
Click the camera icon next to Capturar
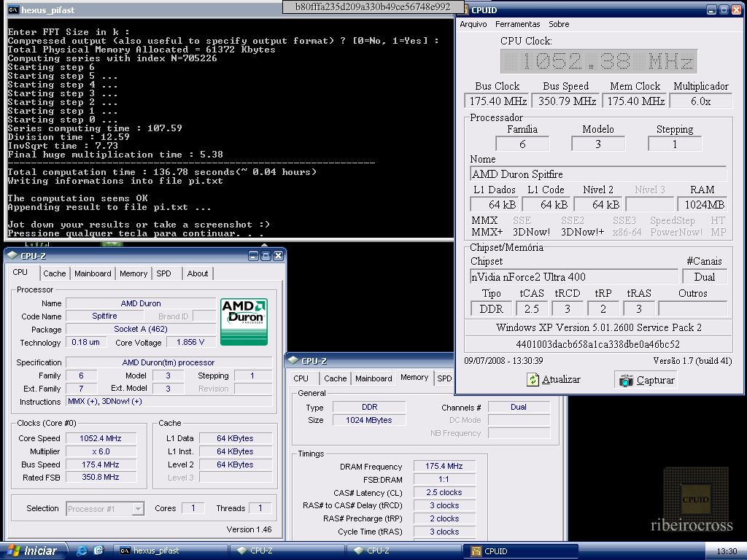pos(626,380)
